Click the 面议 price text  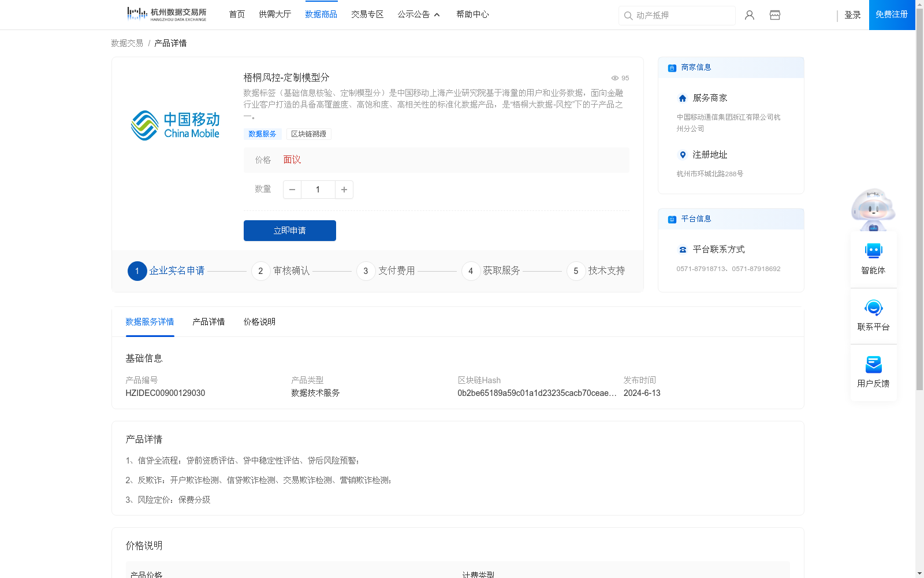(x=292, y=160)
